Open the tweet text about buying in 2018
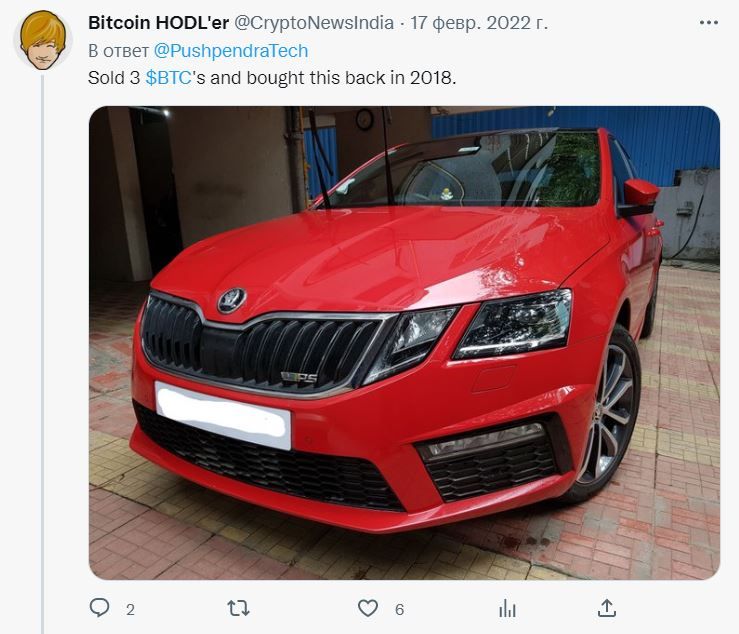 pyautogui.click(x=272, y=78)
